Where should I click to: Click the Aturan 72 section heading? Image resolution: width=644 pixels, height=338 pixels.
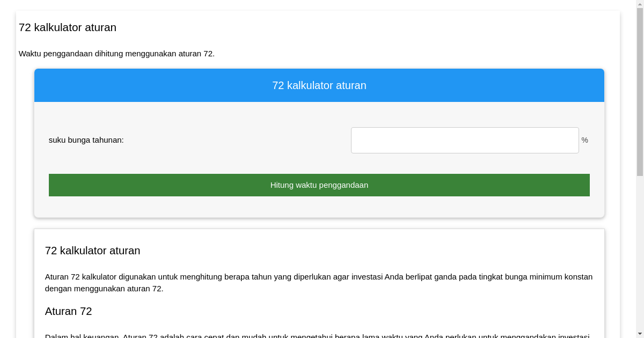click(x=68, y=311)
